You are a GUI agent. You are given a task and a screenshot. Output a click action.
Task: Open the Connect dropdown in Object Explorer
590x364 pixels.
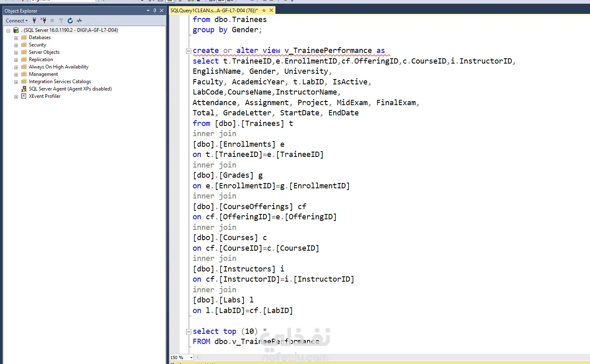17,21
